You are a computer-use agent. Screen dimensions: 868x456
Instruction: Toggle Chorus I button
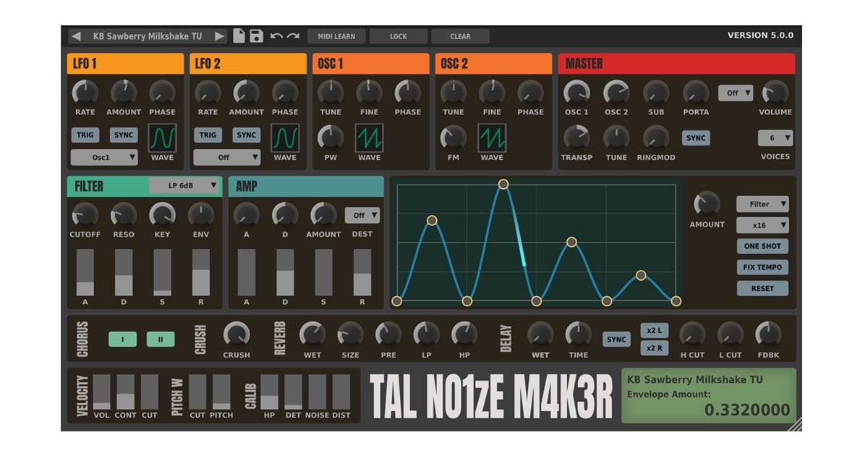coord(122,339)
